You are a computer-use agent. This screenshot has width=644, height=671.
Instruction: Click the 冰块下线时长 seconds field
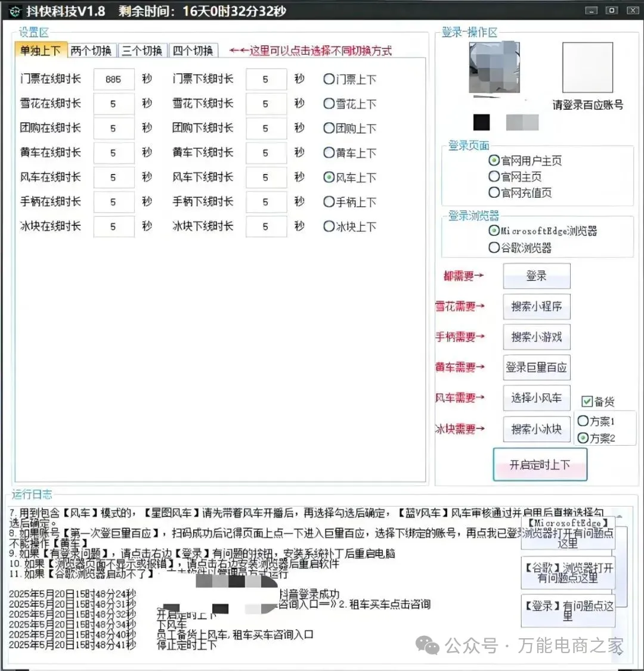click(x=265, y=226)
